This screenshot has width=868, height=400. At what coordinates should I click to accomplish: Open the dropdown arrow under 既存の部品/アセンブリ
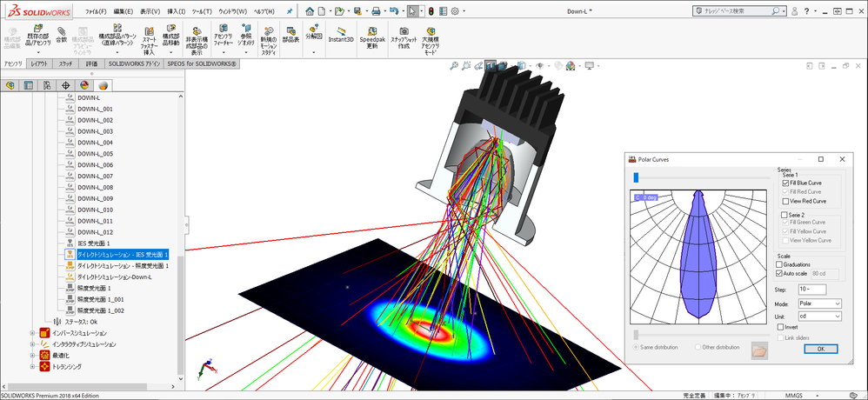click(x=38, y=52)
